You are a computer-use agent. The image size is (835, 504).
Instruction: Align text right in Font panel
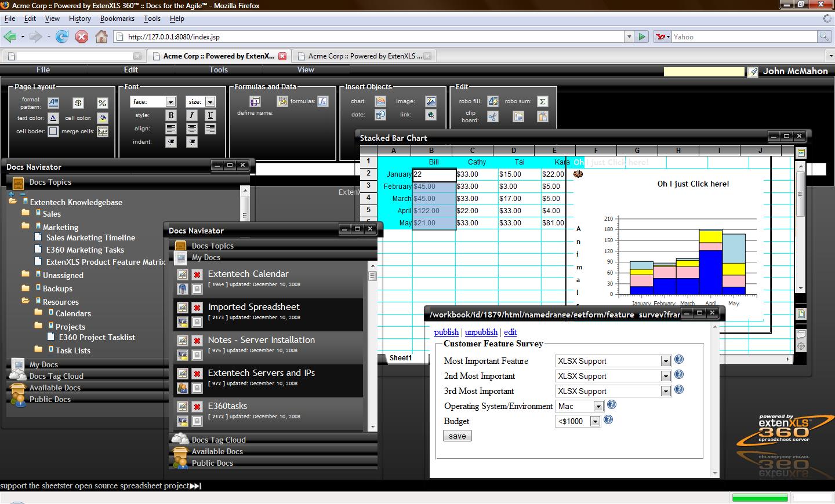click(x=210, y=129)
